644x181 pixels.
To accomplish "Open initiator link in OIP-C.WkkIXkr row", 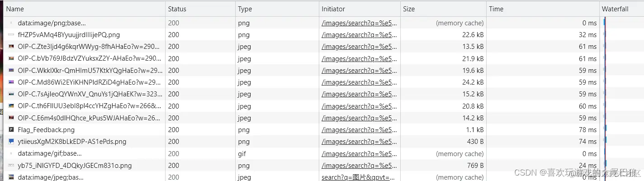I will click(360, 71).
